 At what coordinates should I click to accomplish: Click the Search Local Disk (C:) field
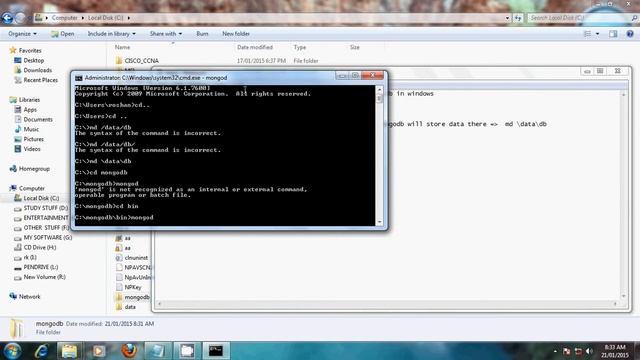click(x=582, y=18)
